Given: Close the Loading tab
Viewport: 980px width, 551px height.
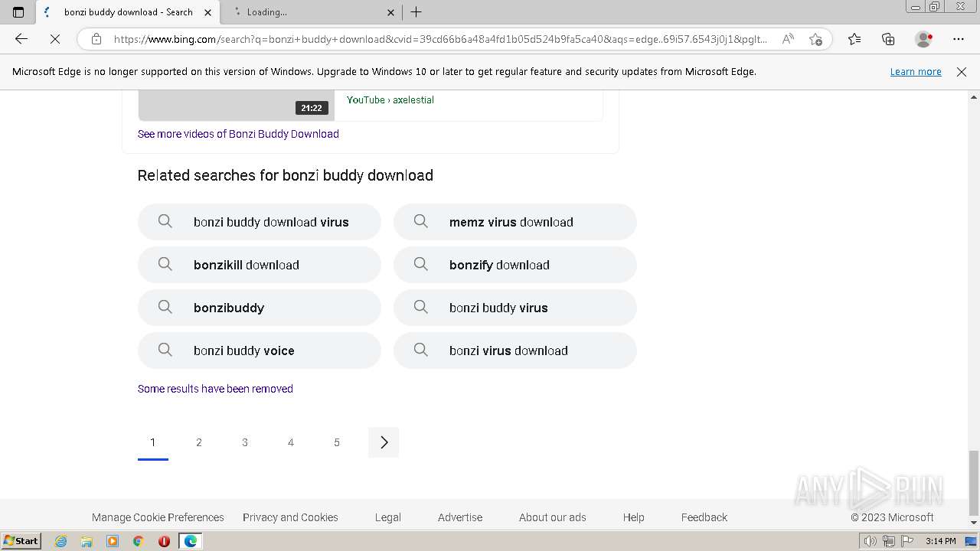Looking at the screenshot, I should click(390, 12).
